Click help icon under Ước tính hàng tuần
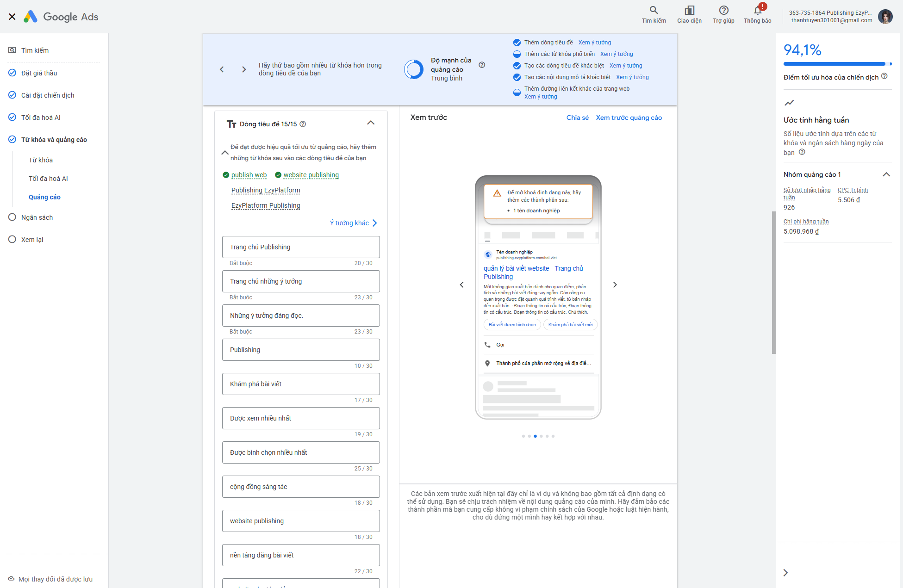This screenshot has height=588, width=903. [x=802, y=152]
